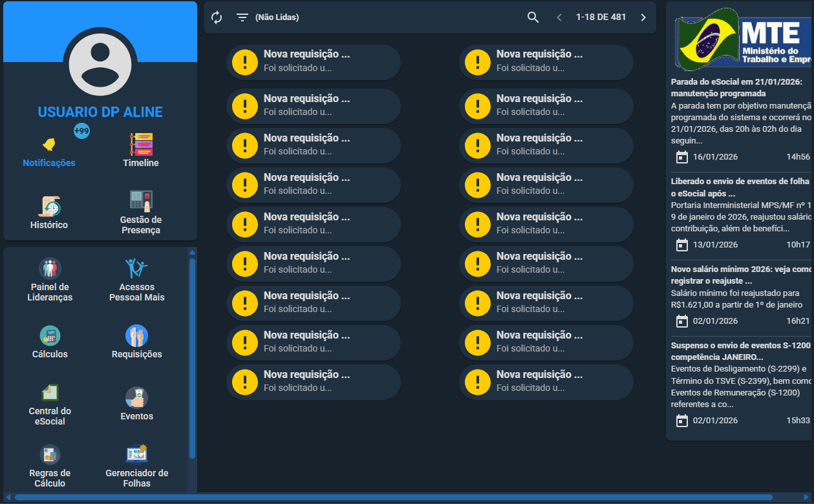
Task: Go to previous notifications page
Action: (559, 17)
